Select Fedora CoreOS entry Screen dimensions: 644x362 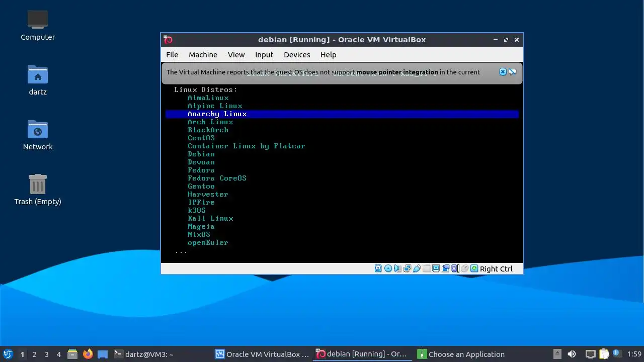point(217,178)
